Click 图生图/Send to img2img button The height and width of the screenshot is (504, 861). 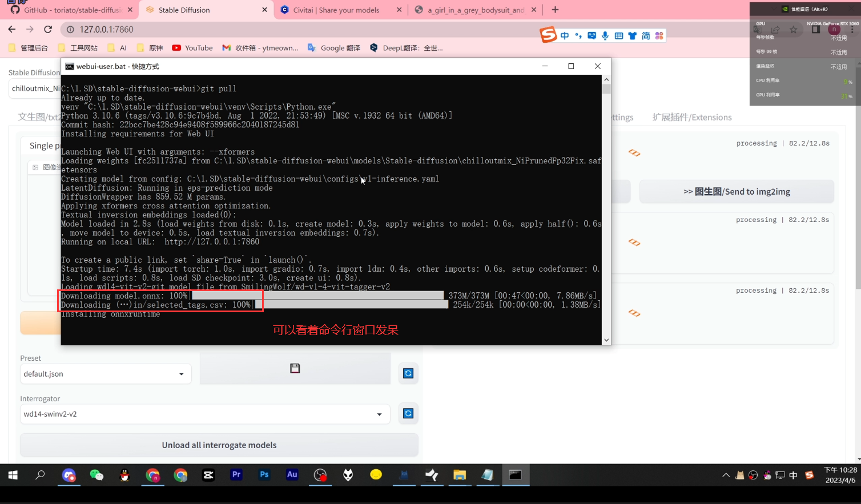[x=737, y=191]
